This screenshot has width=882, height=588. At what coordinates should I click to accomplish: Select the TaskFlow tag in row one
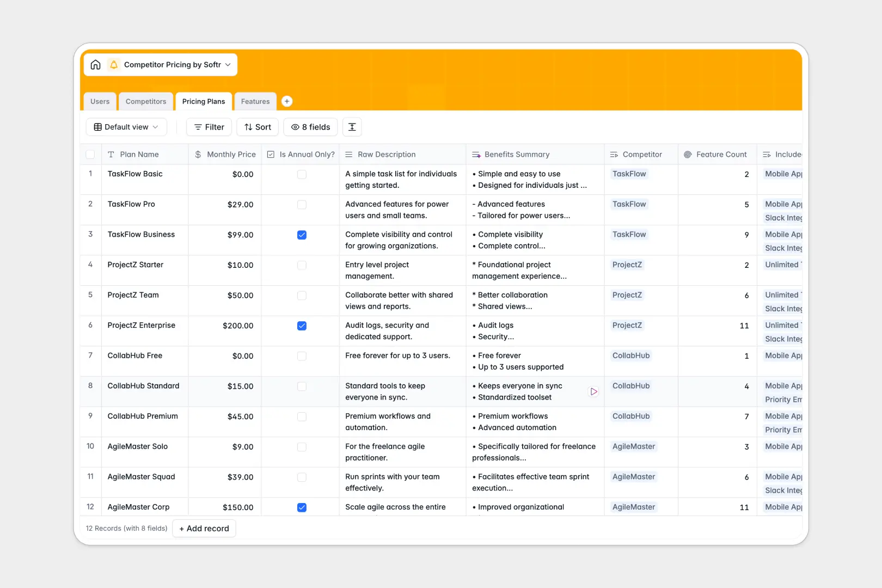(629, 174)
